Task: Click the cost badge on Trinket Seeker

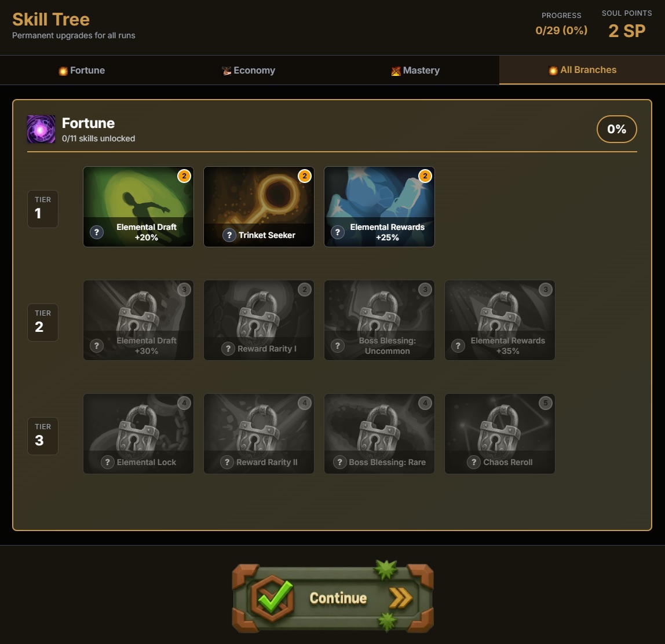Action: click(305, 176)
